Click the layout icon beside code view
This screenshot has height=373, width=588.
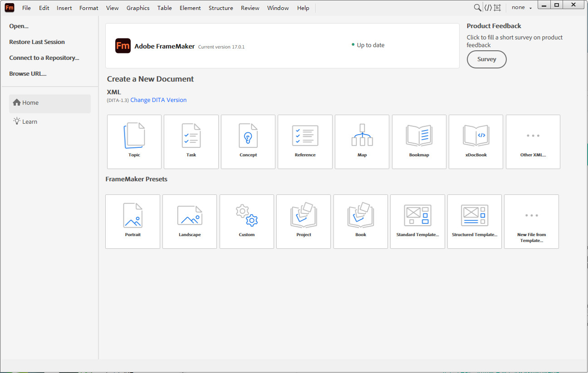[498, 8]
